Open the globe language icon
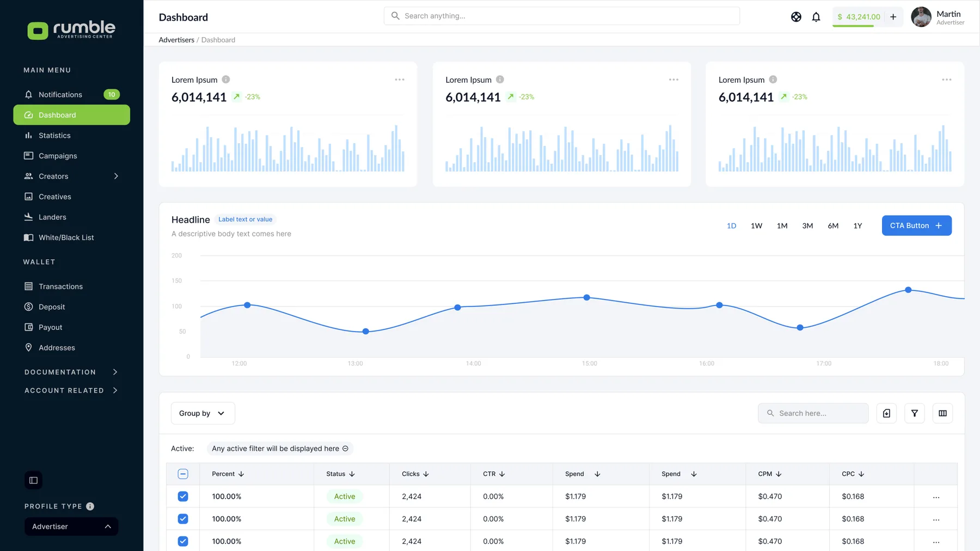Screen dimensions: 980x551 (796, 17)
